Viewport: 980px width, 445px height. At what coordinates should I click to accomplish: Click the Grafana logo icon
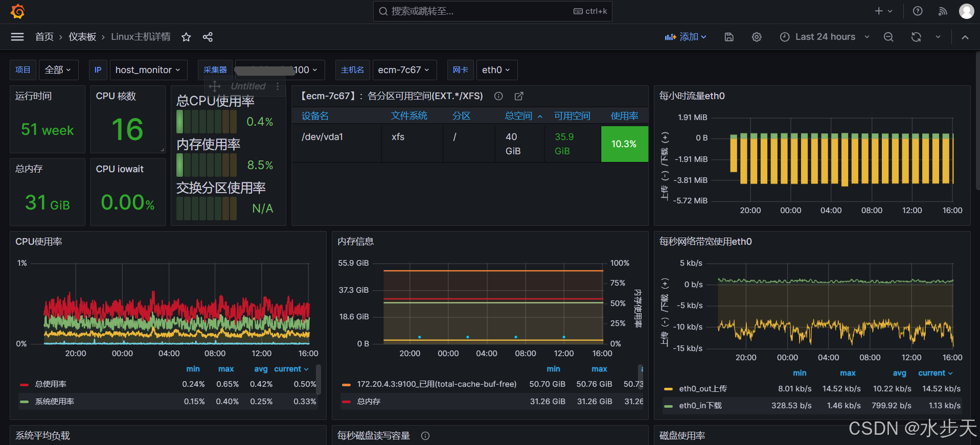18,11
